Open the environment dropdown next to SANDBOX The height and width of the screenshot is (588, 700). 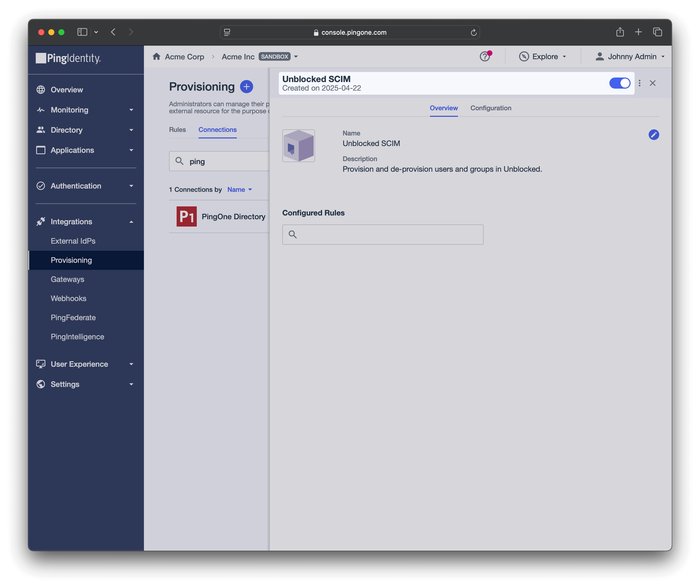pos(296,57)
